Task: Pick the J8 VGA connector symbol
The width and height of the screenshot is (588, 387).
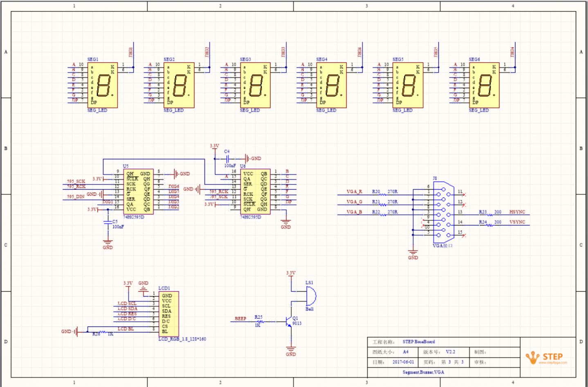Action: (444, 212)
